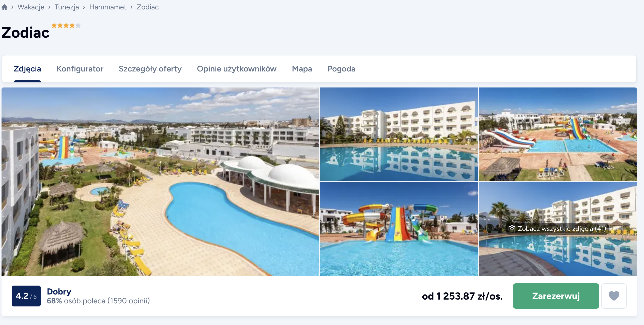Image resolution: width=644 pixels, height=325 pixels.
Task: Click the camera icon on photo overlay
Action: (512, 228)
